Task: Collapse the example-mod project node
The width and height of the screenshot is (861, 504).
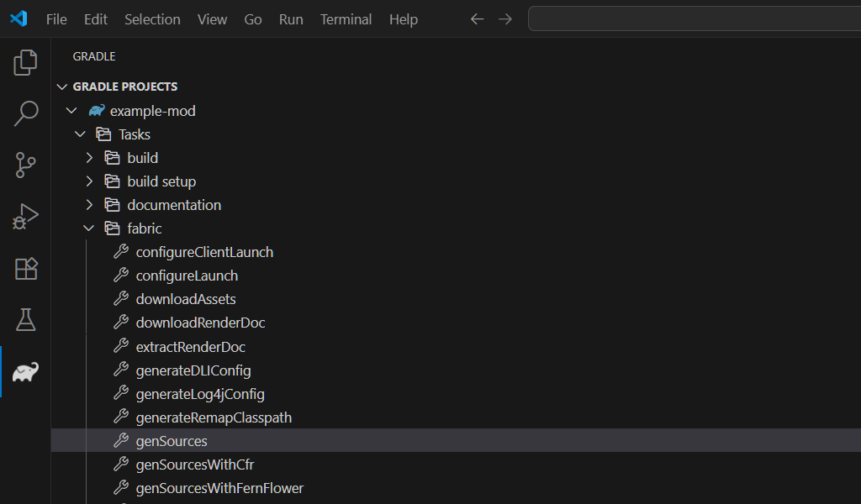Action: point(71,110)
